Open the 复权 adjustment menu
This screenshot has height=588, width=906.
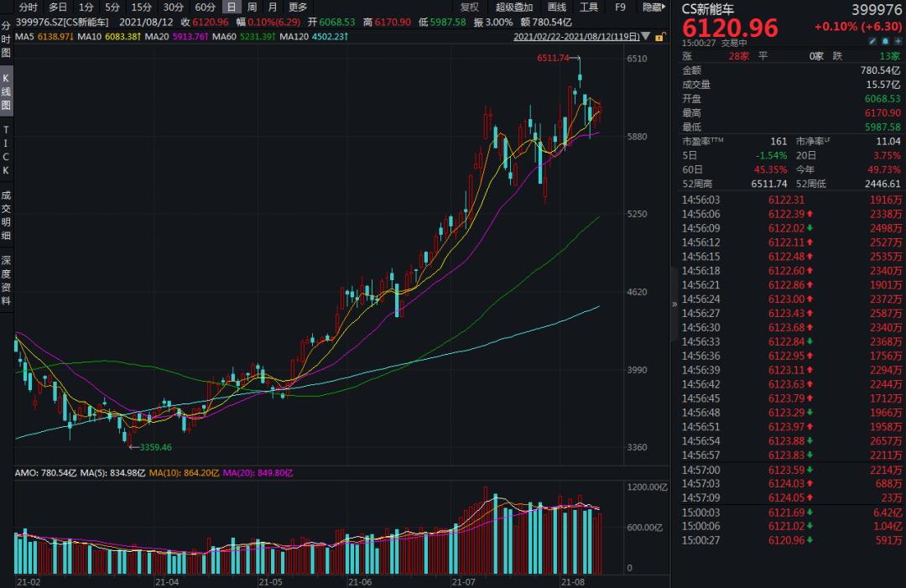pos(469,7)
